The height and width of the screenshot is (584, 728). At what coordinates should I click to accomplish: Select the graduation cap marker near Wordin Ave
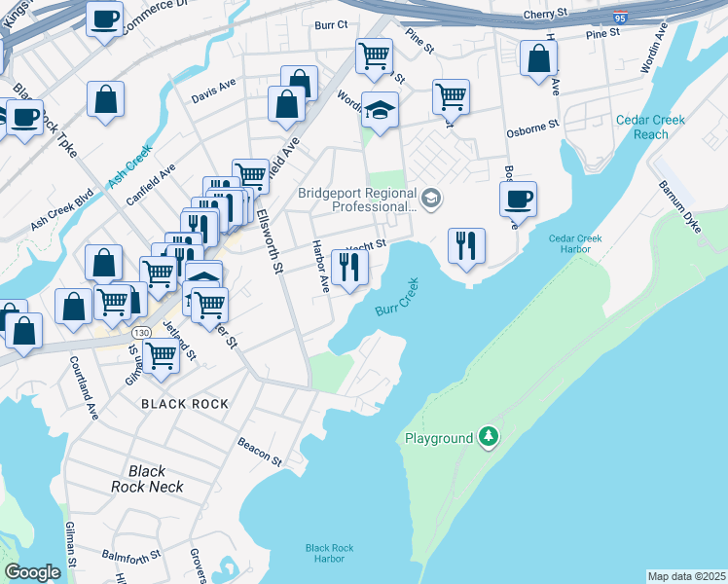point(380,112)
